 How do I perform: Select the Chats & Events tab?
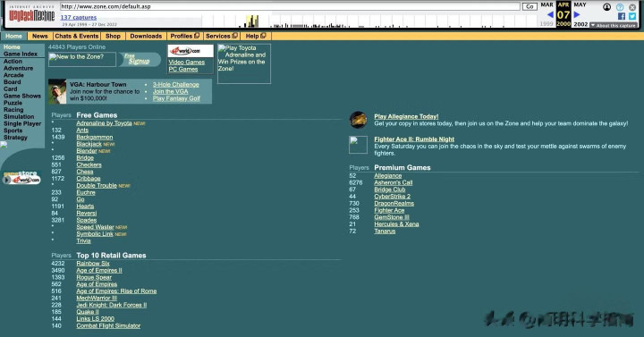tap(77, 36)
